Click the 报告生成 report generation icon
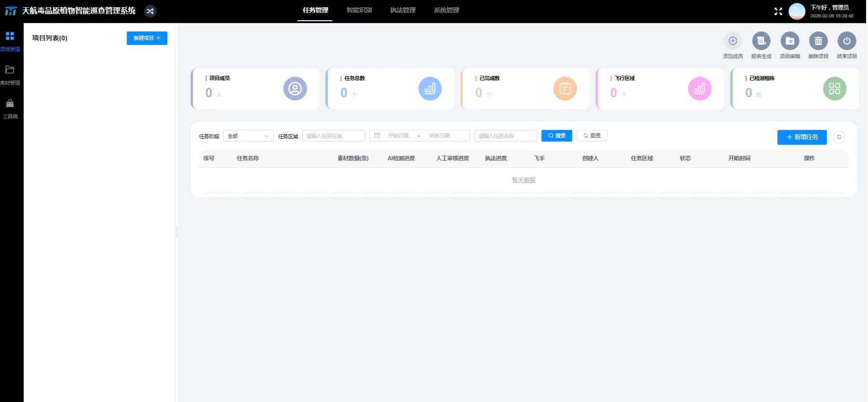This screenshot has height=402, width=868. [x=761, y=41]
